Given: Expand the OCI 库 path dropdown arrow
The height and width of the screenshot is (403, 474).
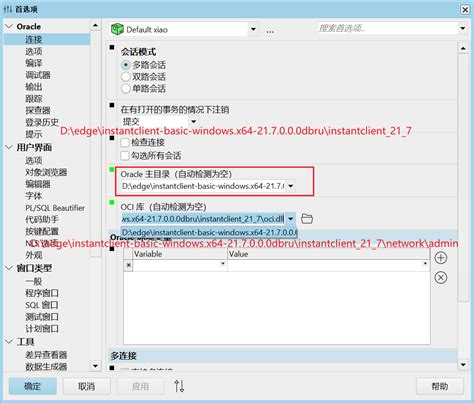Looking at the screenshot, I should click(291, 219).
